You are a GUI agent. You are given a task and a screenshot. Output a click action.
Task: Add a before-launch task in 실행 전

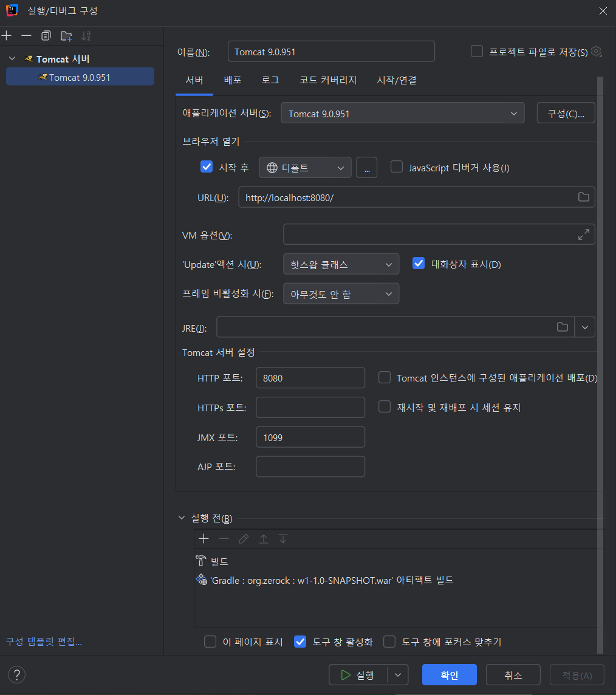[204, 538]
